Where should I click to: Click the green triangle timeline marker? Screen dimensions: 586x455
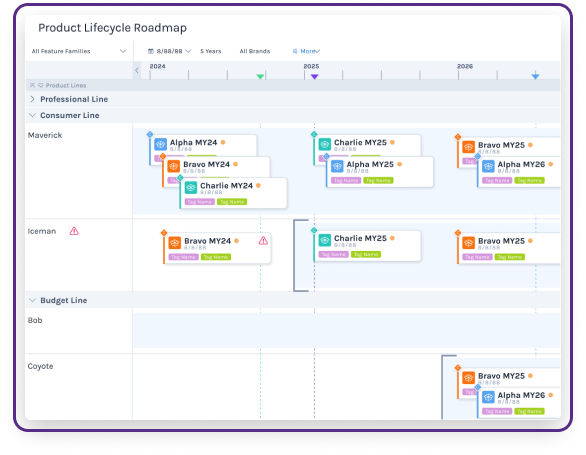[x=260, y=76]
